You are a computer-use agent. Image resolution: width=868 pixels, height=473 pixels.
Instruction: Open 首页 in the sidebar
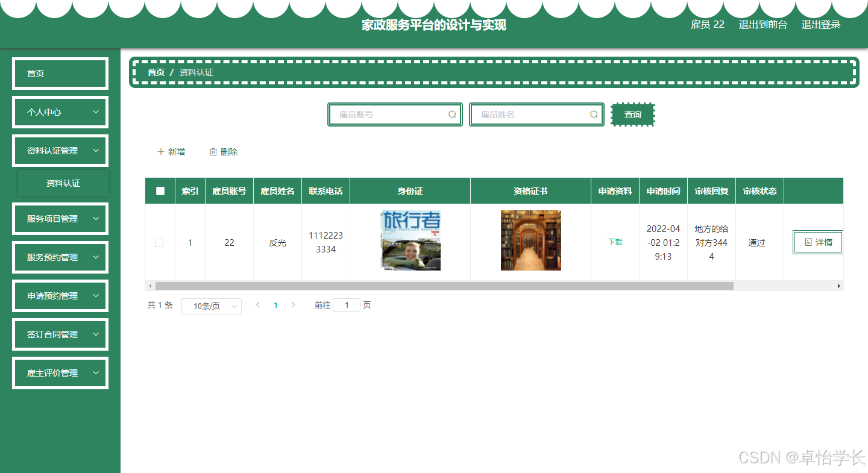60,74
